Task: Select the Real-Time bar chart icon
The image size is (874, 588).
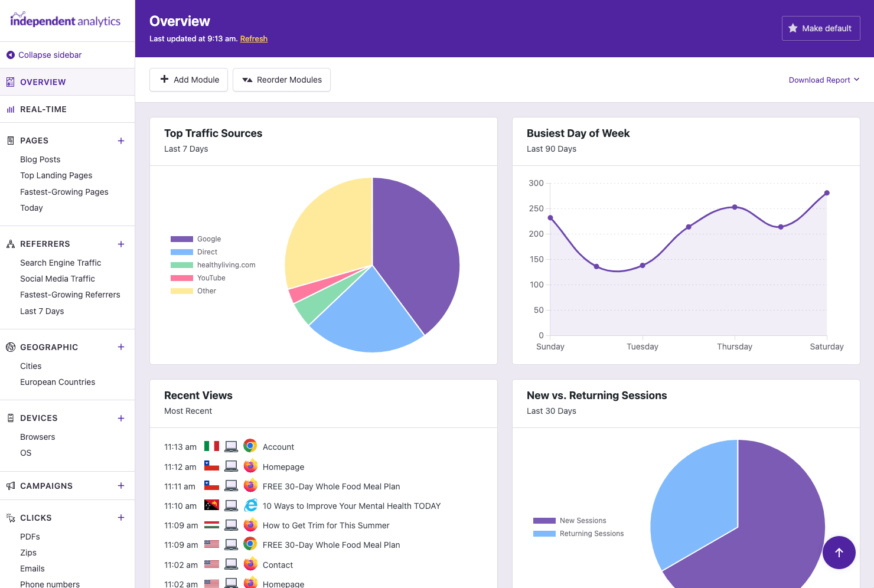Action: point(10,109)
